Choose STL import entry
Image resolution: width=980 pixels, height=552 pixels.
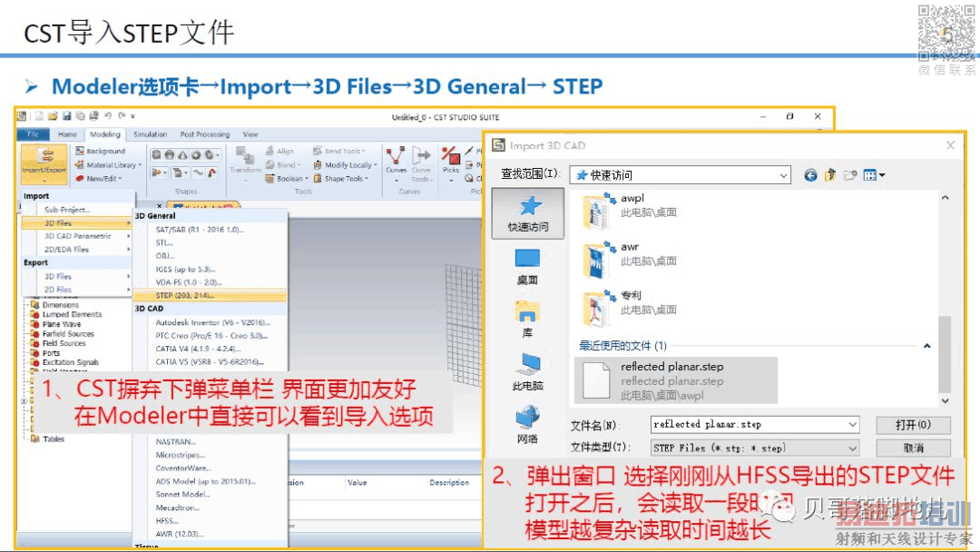point(164,242)
